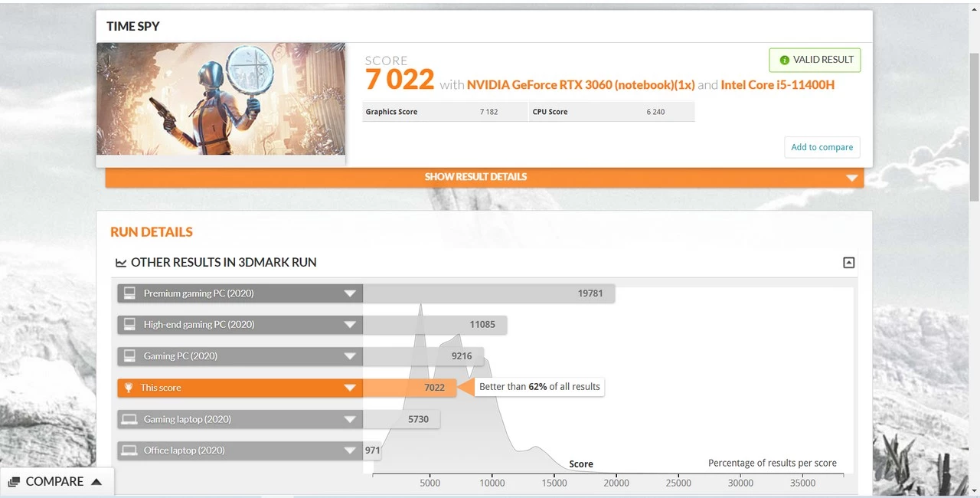Click the green Valid Result info icon
Screen dimensions: 980x498
[x=784, y=60]
